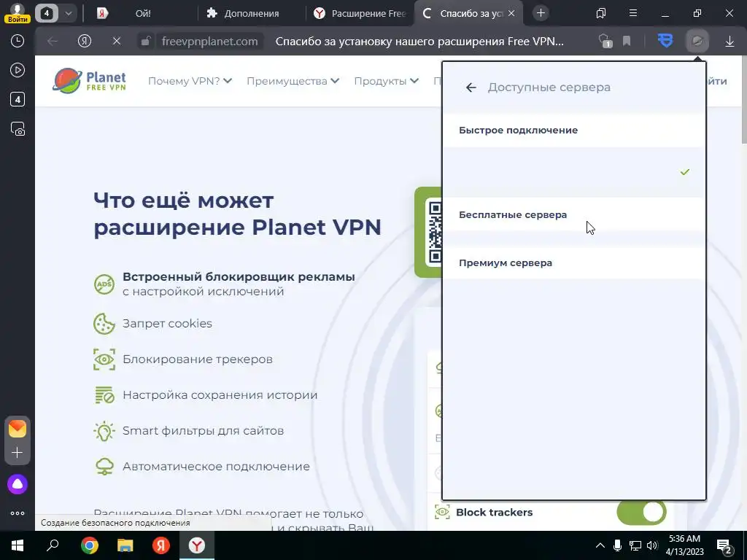Viewport: 747px width, 560px height.
Task: Expand the Преимущества dropdown menu
Action: pyautogui.click(x=293, y=81)
